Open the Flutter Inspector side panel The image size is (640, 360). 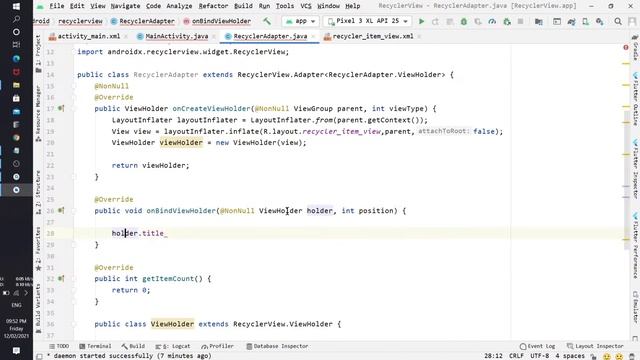coord(636,169)
